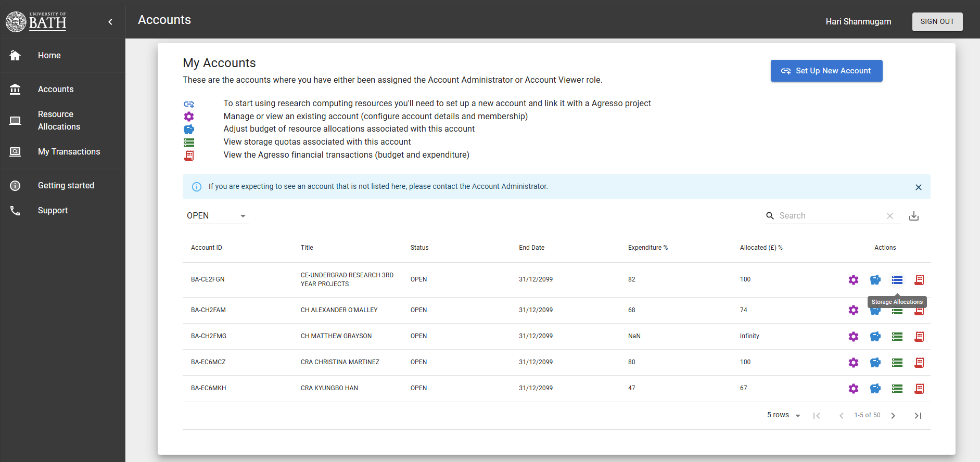Click the University of Bath logo

pyautogui.click(x=36, y=21)
